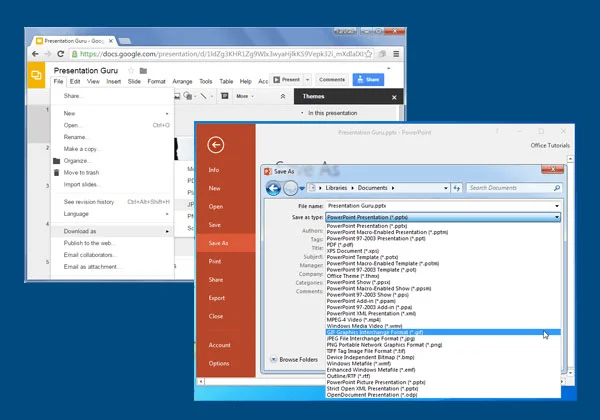Click the Chrome address bar URL
This screenshot has height=420, width=600.
click(x=222, y=54)
